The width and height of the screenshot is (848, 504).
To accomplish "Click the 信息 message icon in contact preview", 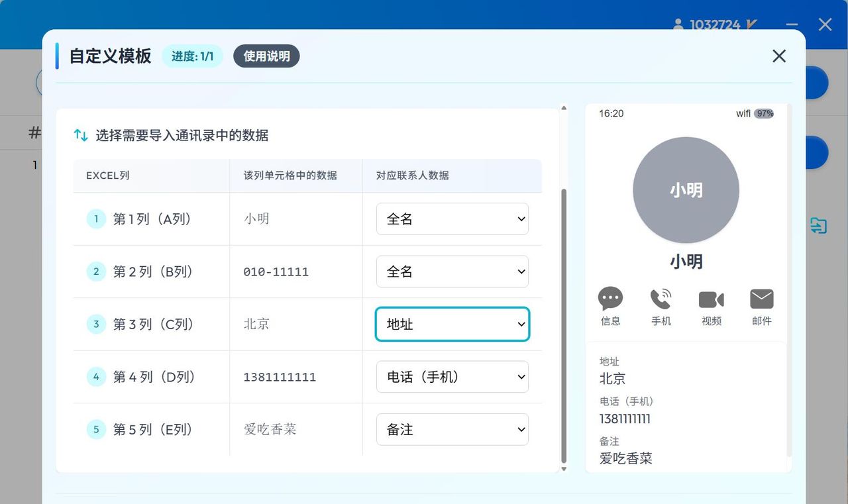I will 610,299.
